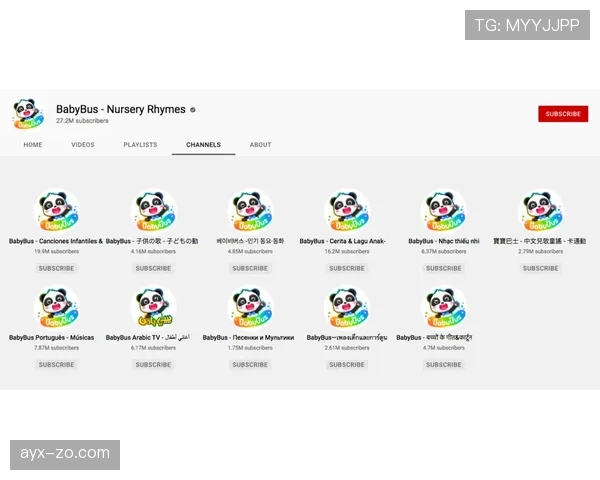
Task: Subscribe to BabyBus Canciones Infantiles channel
Action: 56,268
